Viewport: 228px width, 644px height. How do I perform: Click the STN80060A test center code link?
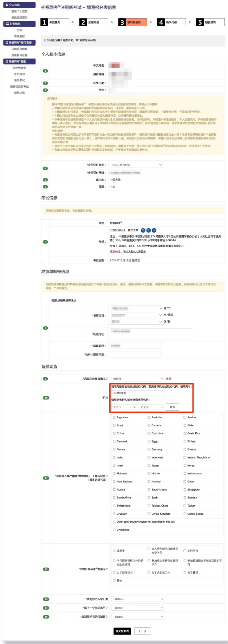(117, 230)
